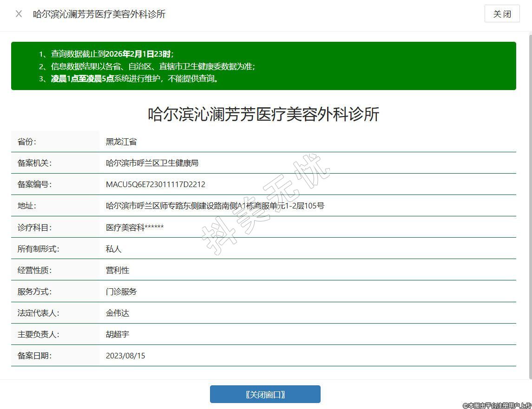Select the province value 黑龙江省
This screenshot has height=409, width=532.
(x=121, y=142)
